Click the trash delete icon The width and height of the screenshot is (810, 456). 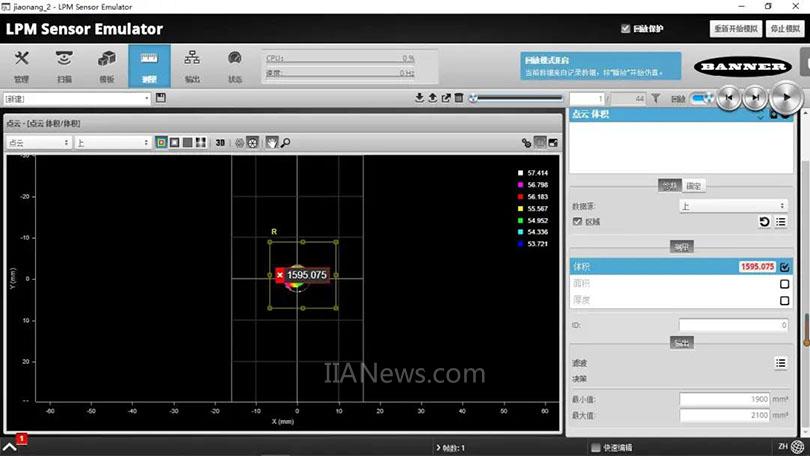click(459, 98)
